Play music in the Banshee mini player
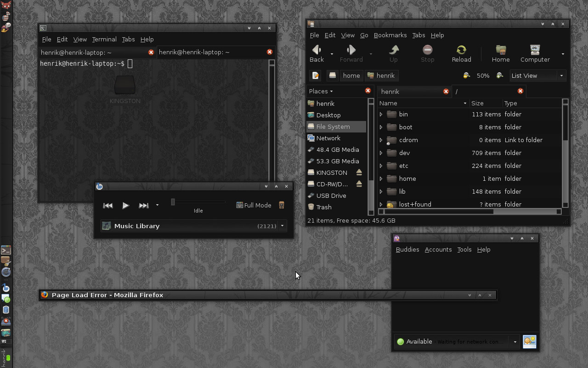 click(x=125, y=206)
